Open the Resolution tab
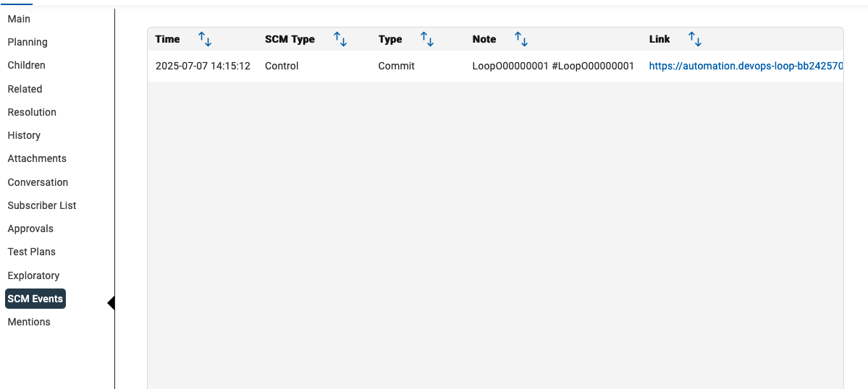 tap(32, 112)
